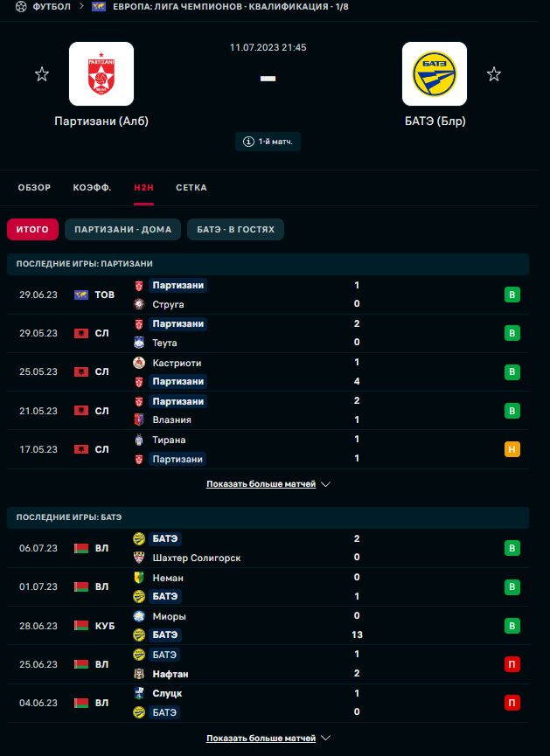Click the world flag icon in 29.06.23 row
Viewport: 550px width, 756px height.
tap(81, 295)
